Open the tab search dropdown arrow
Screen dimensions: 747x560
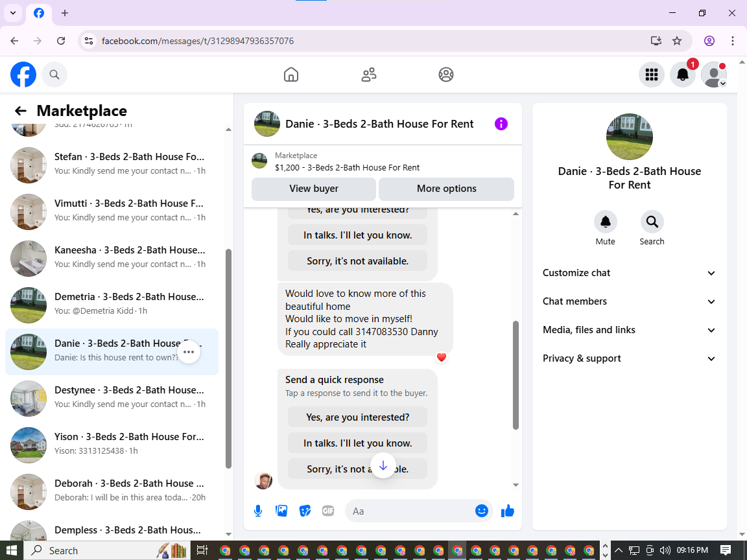(13, 13)
